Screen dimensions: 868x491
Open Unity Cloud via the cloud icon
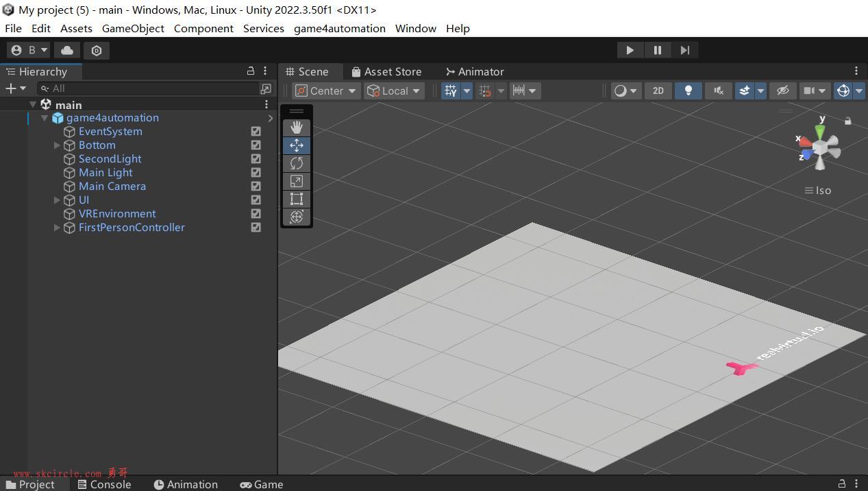[67, 50]
